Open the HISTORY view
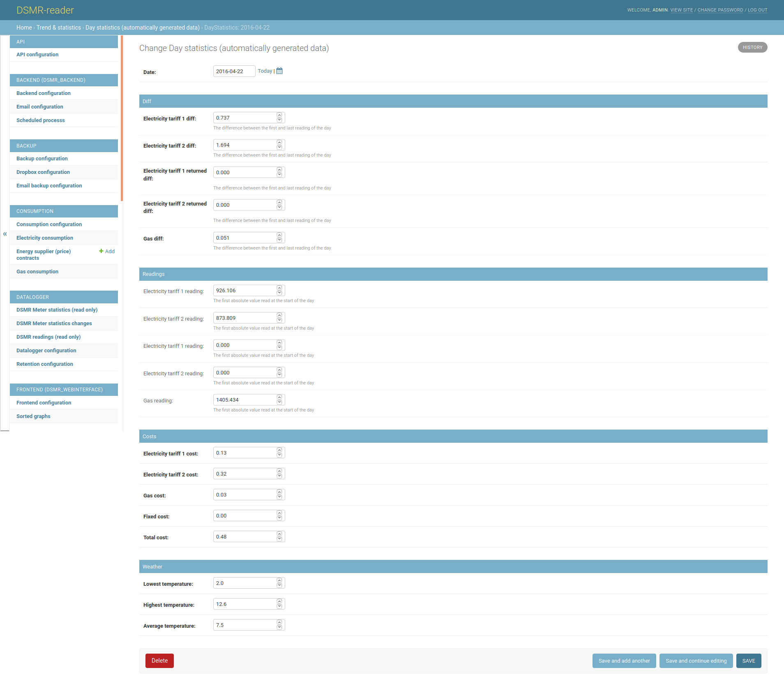Image resolution: width=784 pixels, height=698 pixels. [752, 47]
